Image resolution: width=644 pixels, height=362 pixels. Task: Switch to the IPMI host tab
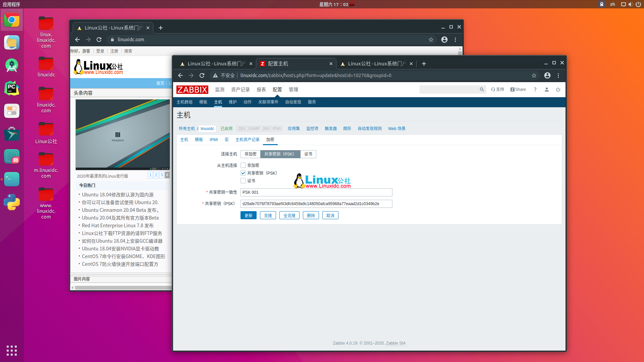coord(214,139)
